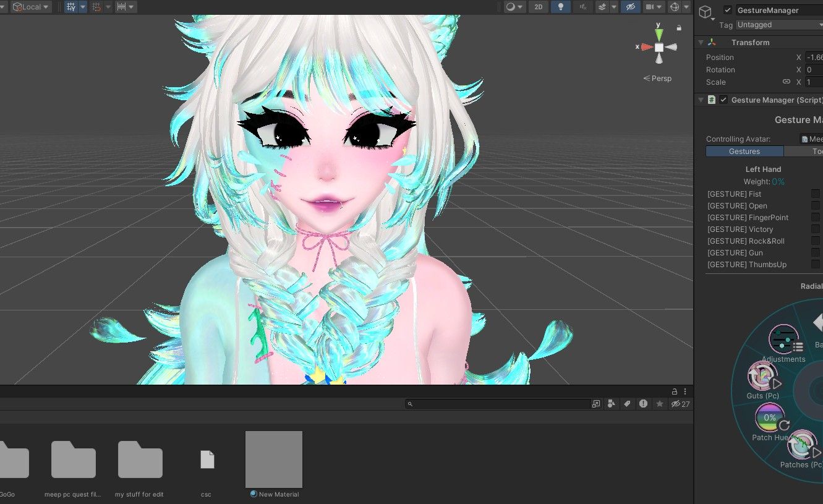Viewport: 823px width, 504px height.
Task: Click the Scale constrain proportions link icon
Action: (x=787, y=82)
